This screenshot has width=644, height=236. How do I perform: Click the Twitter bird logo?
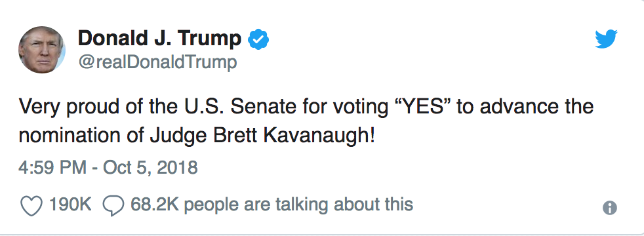(x=606, y=39)
